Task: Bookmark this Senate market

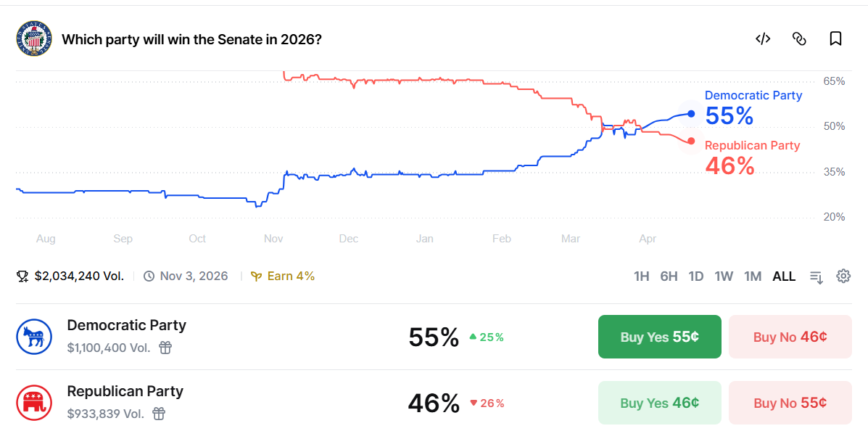Action: 835,38
